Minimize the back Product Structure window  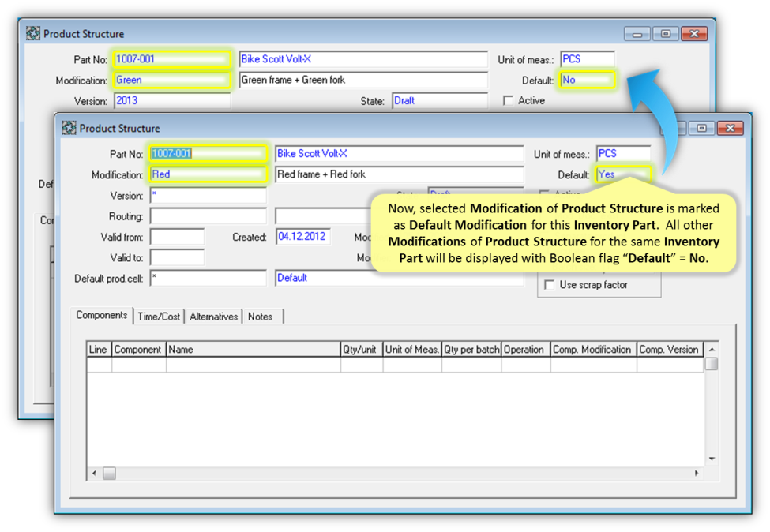click(x=637, y=34)
